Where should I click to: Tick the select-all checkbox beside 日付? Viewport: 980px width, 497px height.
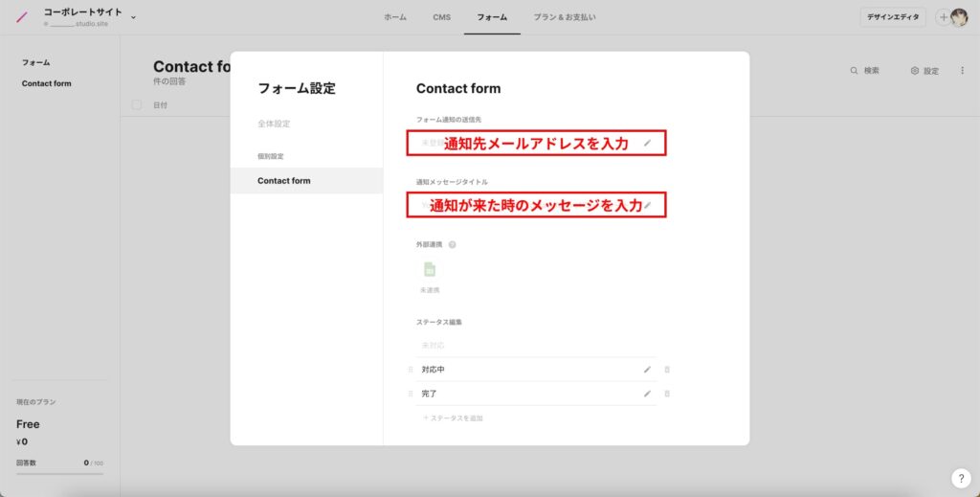[x=136, y=105]
